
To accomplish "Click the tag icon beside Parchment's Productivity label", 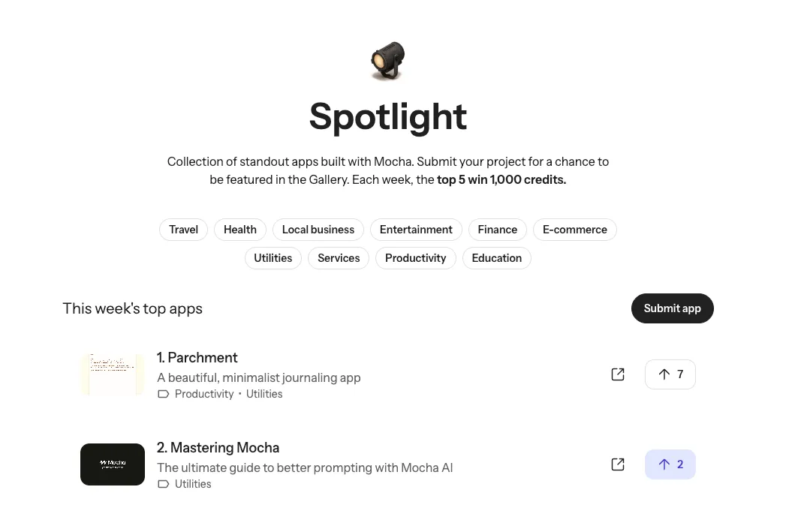I will 164,394.
